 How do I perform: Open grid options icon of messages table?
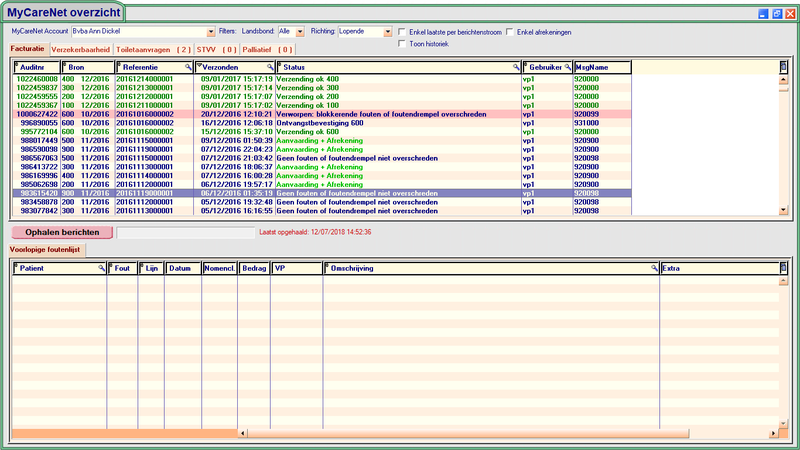784,67
